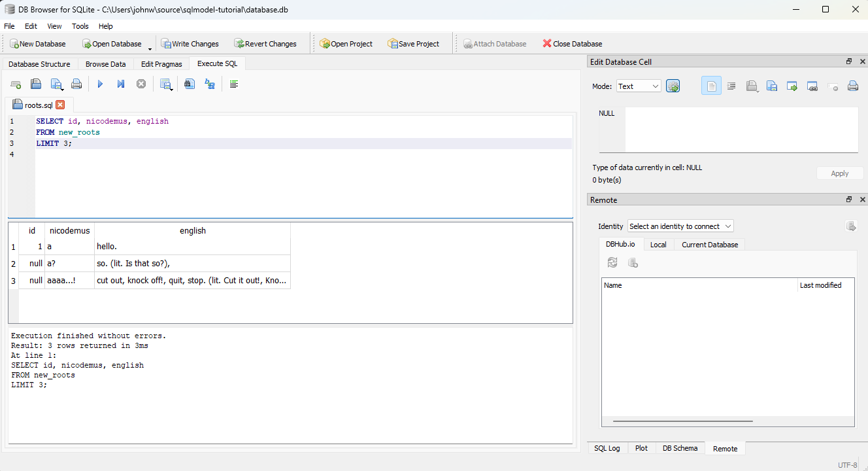Click the Execute current line icon

point(120,84)
